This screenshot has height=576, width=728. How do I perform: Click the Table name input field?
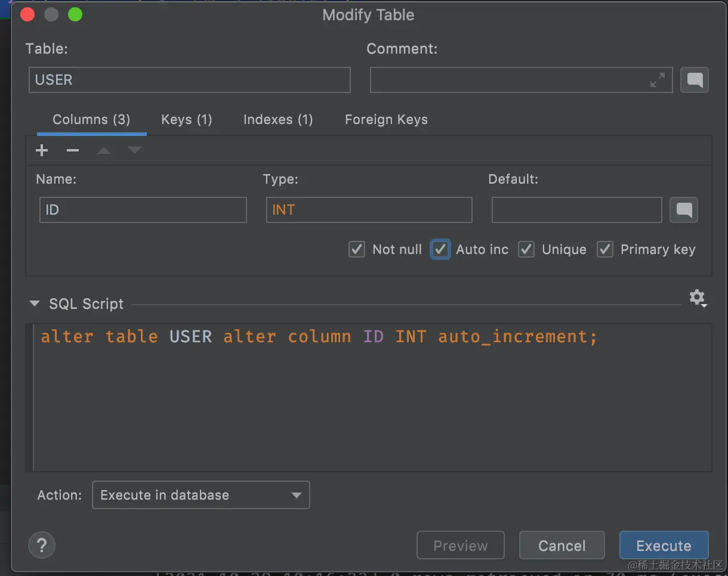coord(189,80)
